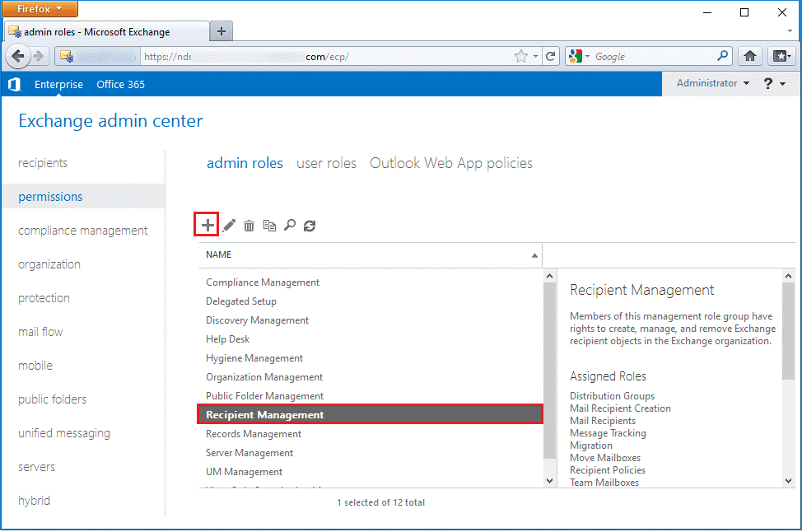Select the Server Management role group

371,453
